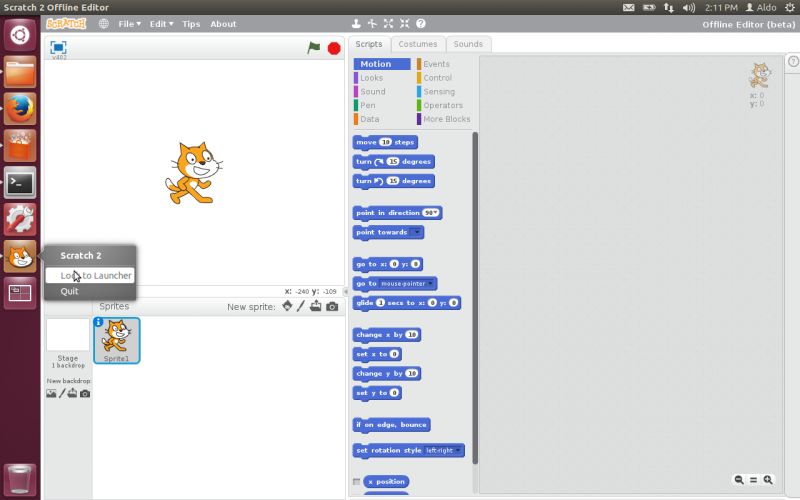Collapse stage with the small arrow
Image resolution: width=800 pixels, height=500 pixels.
pyautogui.click(x=346, y=291)
